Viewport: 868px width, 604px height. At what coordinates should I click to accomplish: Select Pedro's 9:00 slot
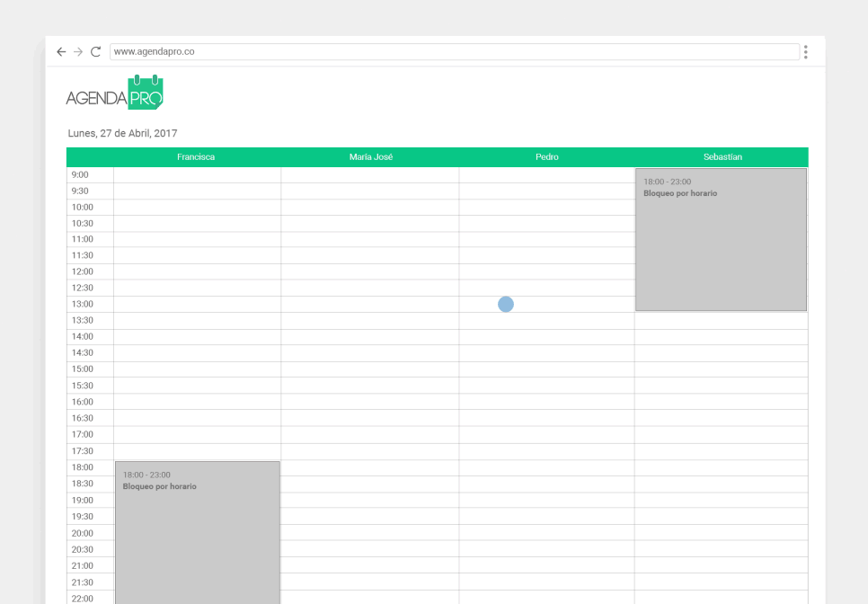[x=547, y=175]
